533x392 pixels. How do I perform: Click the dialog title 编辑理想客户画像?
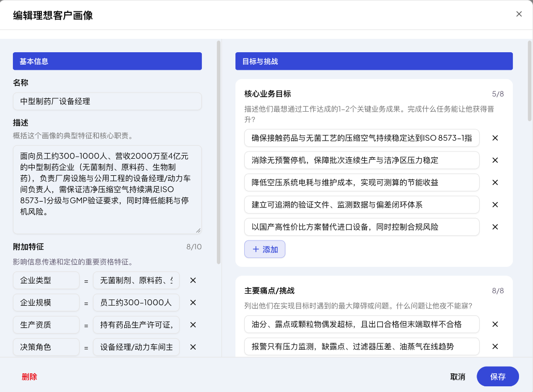pyautogui.click(x=53, y=16)
